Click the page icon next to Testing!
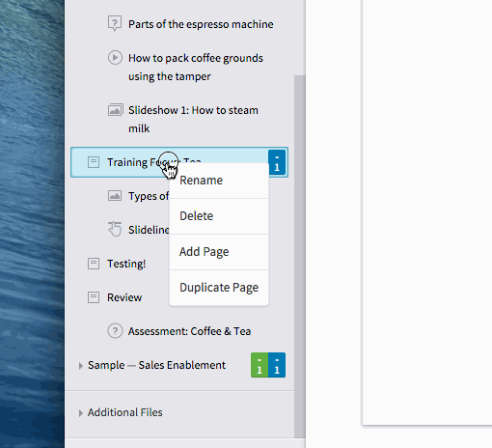Image resolution: width=492 pixels, height=448 pixels. click(x=94, y=264)
